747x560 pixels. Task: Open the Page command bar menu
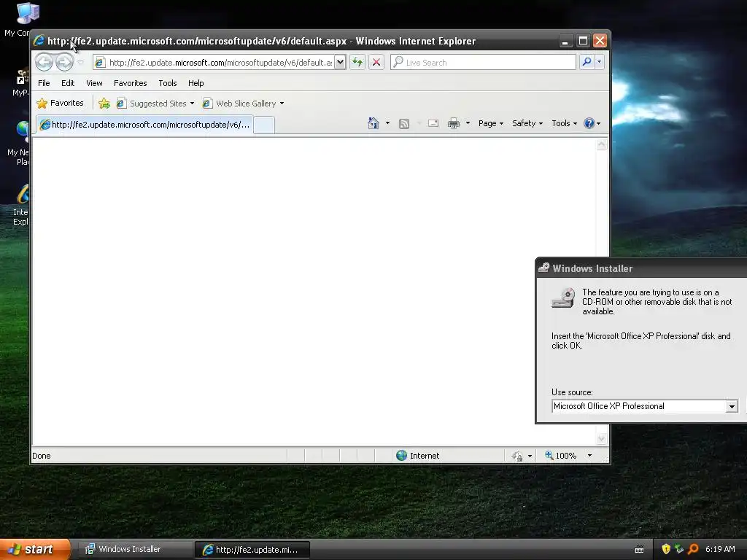[x=491, y=123]
